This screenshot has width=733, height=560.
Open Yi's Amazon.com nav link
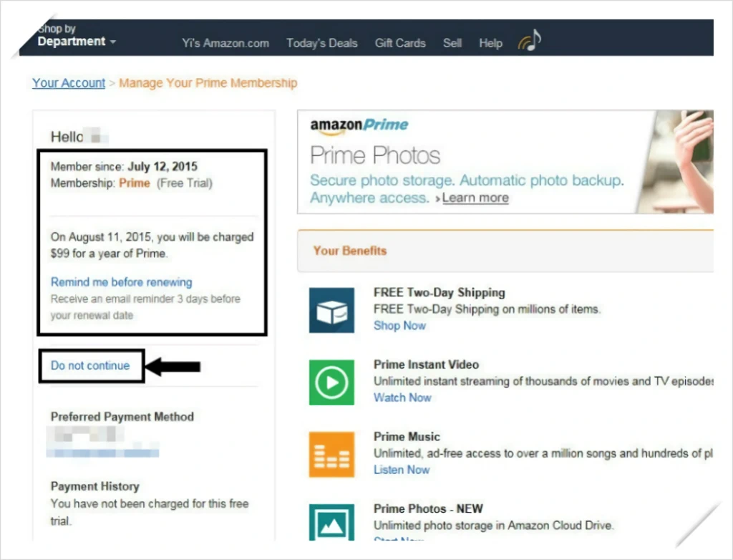click(x=225, y=43)
